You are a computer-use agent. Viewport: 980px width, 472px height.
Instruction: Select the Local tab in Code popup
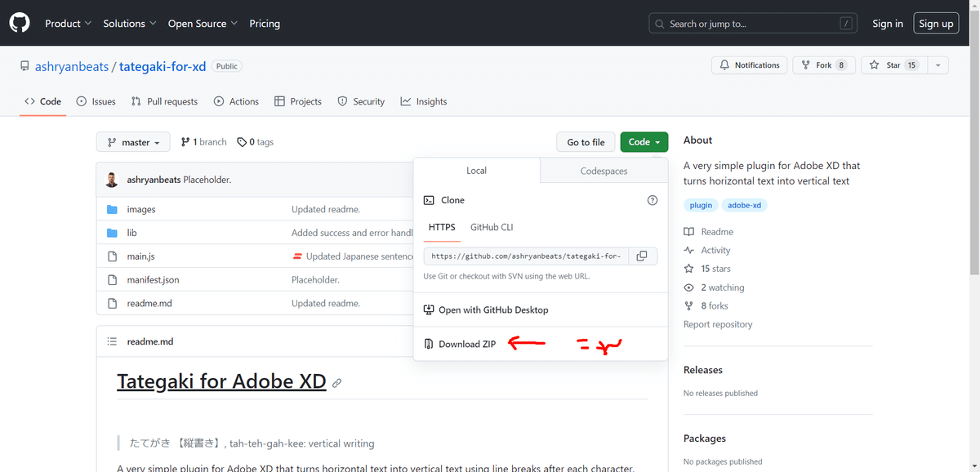pos(477,171)
